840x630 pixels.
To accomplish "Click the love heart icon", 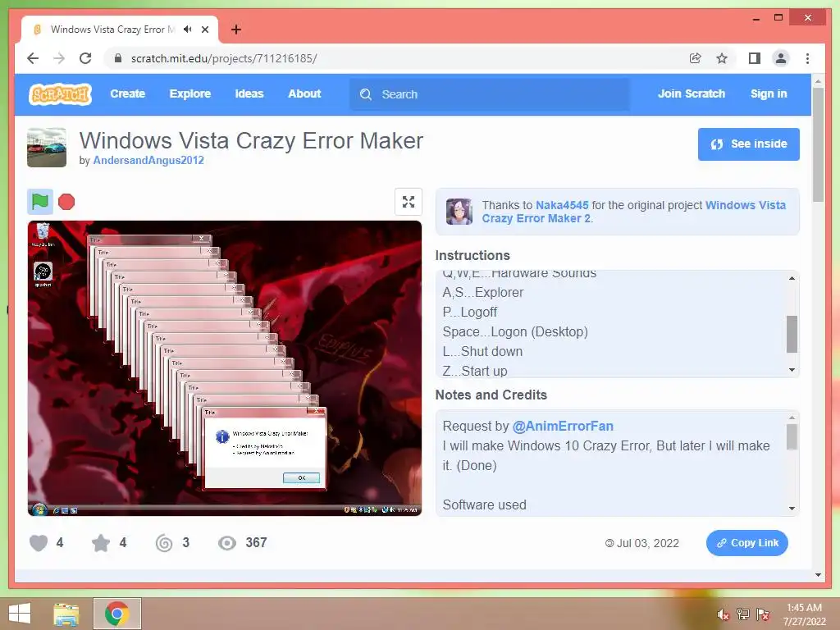I will (x=39, y=543).
